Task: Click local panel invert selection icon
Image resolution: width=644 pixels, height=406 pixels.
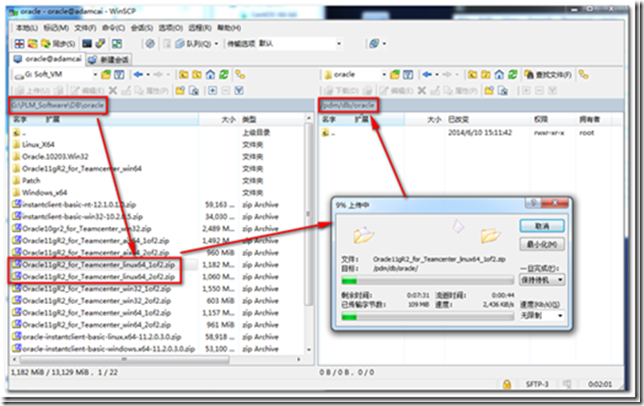Action: click(x=239, y=90)
